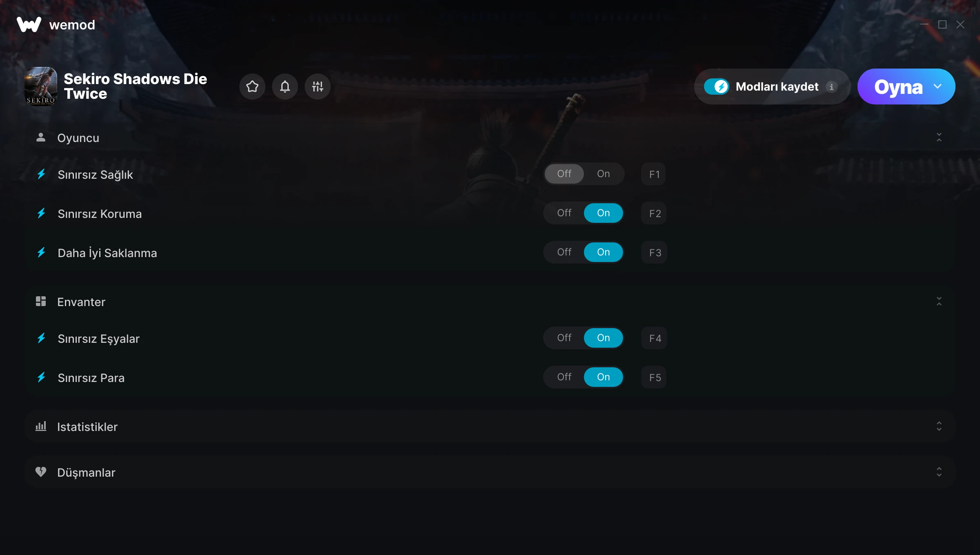The width and height of the screenshot is (980, 555).
Task: Click the Sekiro game cover thumbnail
Action: point(41,87)
